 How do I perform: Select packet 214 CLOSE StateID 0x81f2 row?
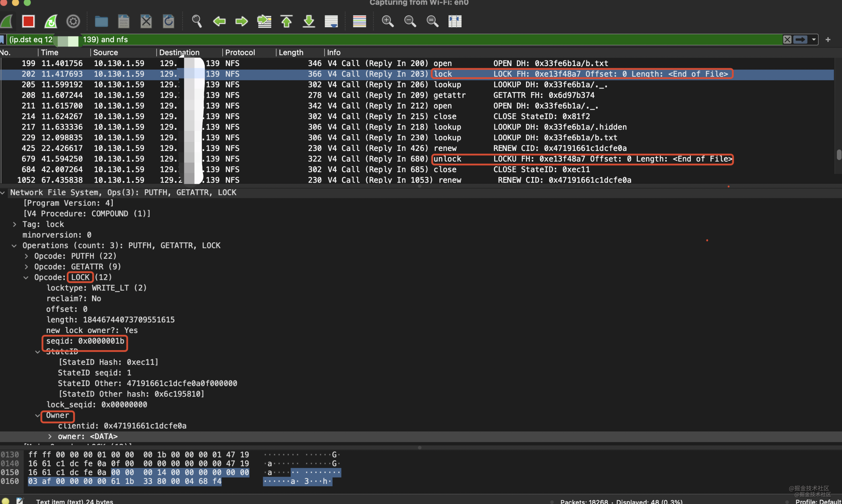click(x=417, y=117)
